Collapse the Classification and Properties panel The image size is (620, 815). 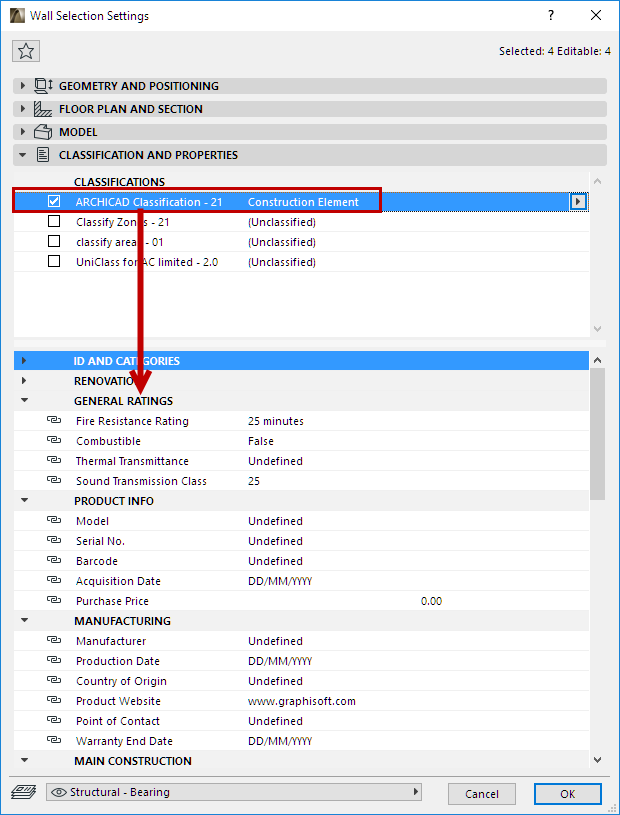pos(22,155)
